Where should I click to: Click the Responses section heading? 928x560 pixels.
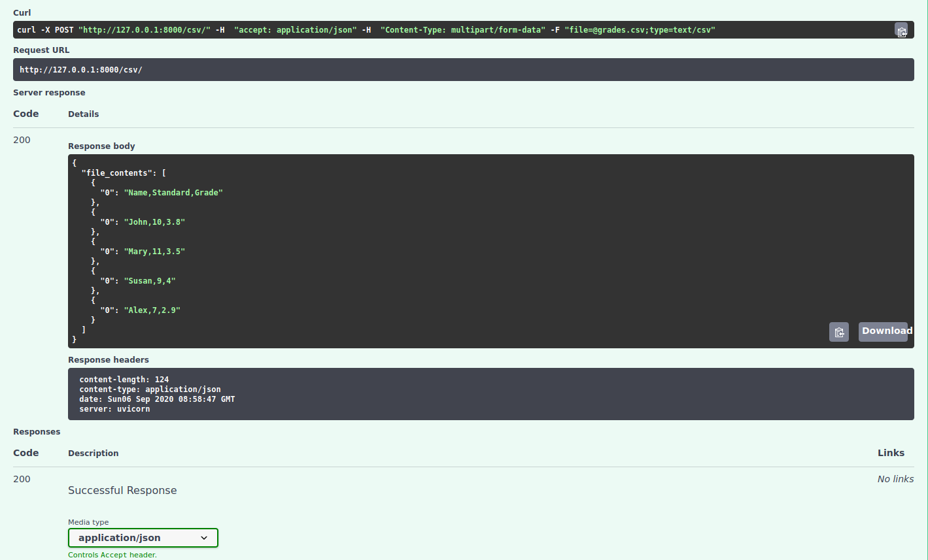37,431
